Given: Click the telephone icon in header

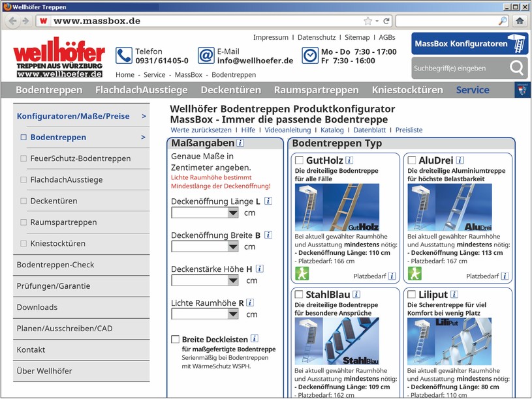Looking at the screenshot, I should [x=124, y=55].
